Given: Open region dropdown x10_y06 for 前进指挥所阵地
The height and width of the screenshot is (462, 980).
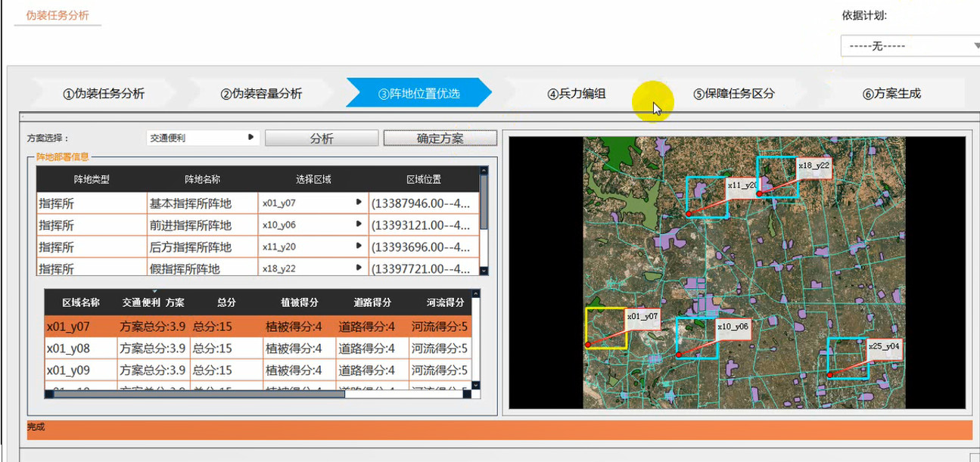Looking at the screenshot, I should tap(313, 225).
